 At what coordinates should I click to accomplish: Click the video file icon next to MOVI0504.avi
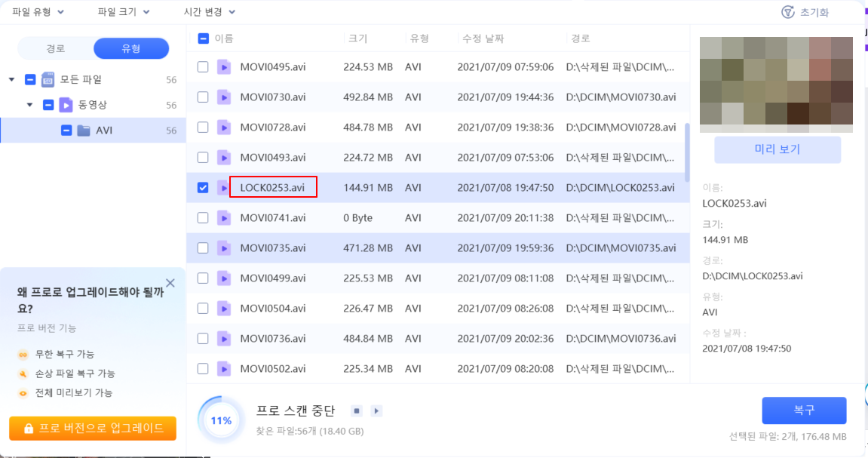(224, 309)
